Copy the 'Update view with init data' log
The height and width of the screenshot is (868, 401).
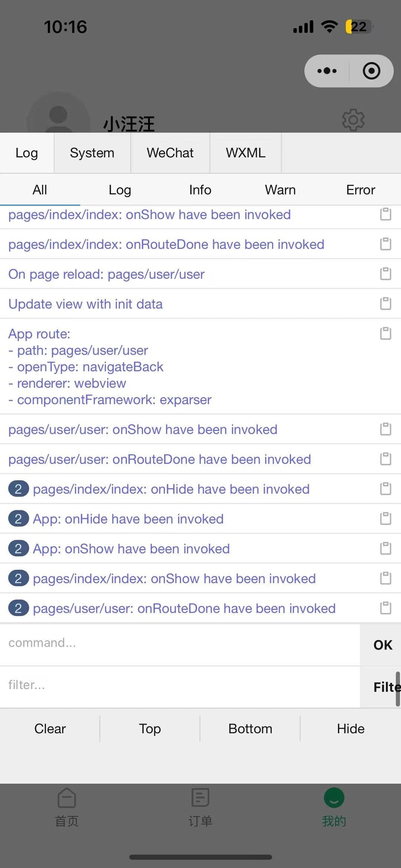click(x=385, y=303)
